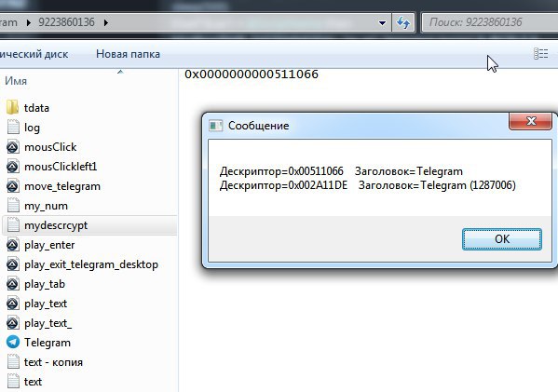Select the play_enter script icon
The height and width of the screenshot is (392, 558).
[13, 244]
